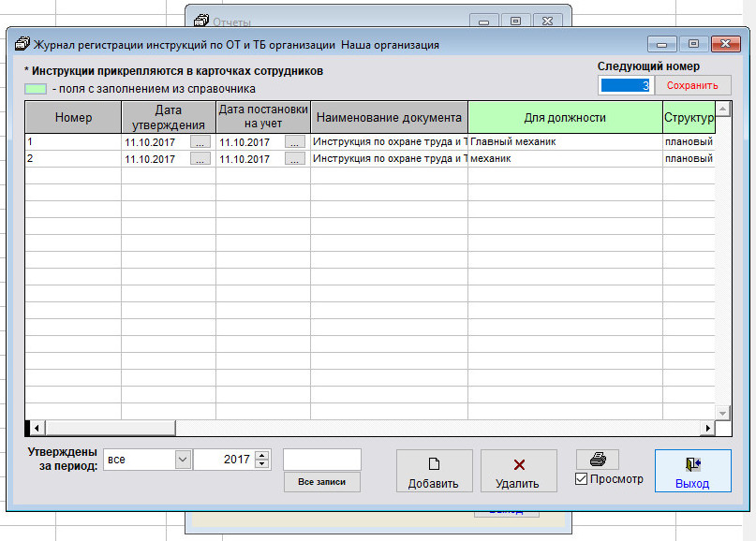Click the 'Для должности' column header
The image size is (756, 541).
[565, 118]
